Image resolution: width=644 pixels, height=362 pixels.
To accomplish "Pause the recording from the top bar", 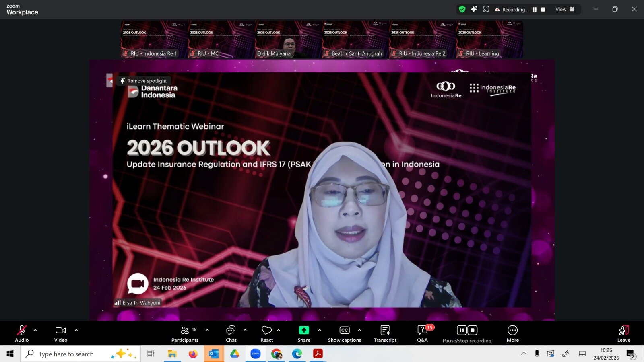I will (535, 10).
